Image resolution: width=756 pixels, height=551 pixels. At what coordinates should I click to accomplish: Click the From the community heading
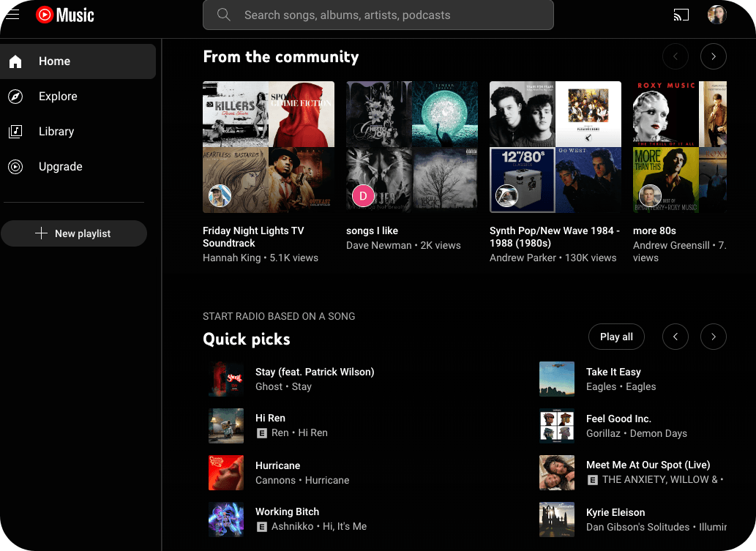coord(280,57)
